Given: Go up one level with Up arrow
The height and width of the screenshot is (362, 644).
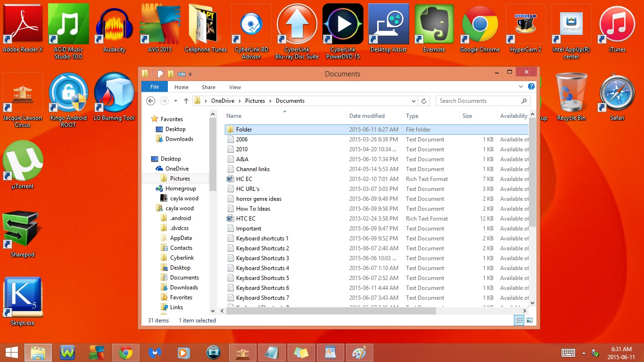Looking at the screenshot, I should pyautogui.click(x=186, y=101).
